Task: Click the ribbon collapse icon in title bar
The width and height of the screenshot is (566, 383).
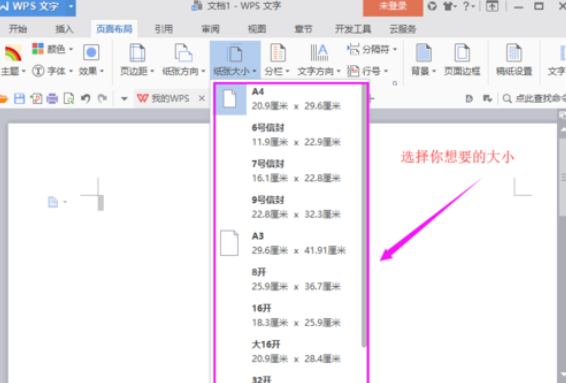Action: tap(492, 6)
